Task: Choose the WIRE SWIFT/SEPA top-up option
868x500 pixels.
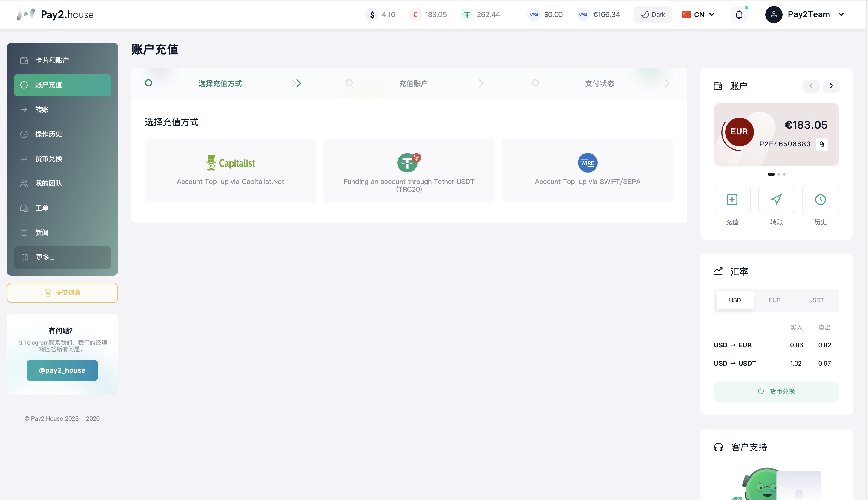Action: pos(588,171)
